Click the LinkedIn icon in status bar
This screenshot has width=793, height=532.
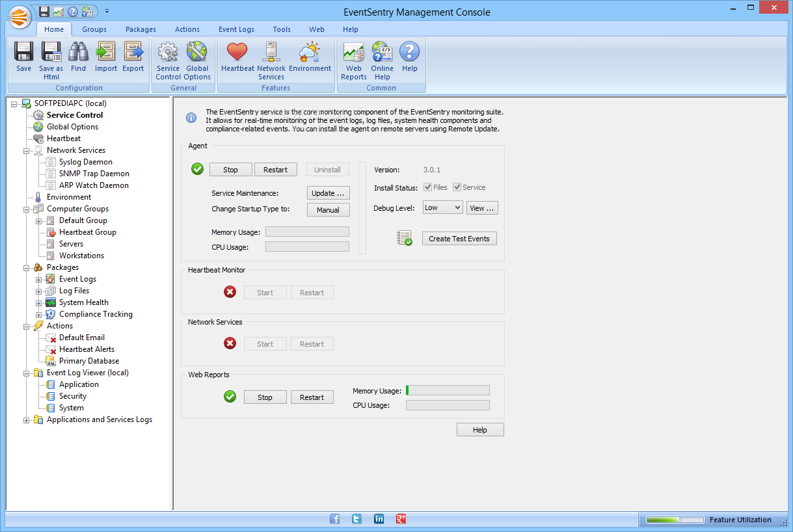[x=379, y=519]
